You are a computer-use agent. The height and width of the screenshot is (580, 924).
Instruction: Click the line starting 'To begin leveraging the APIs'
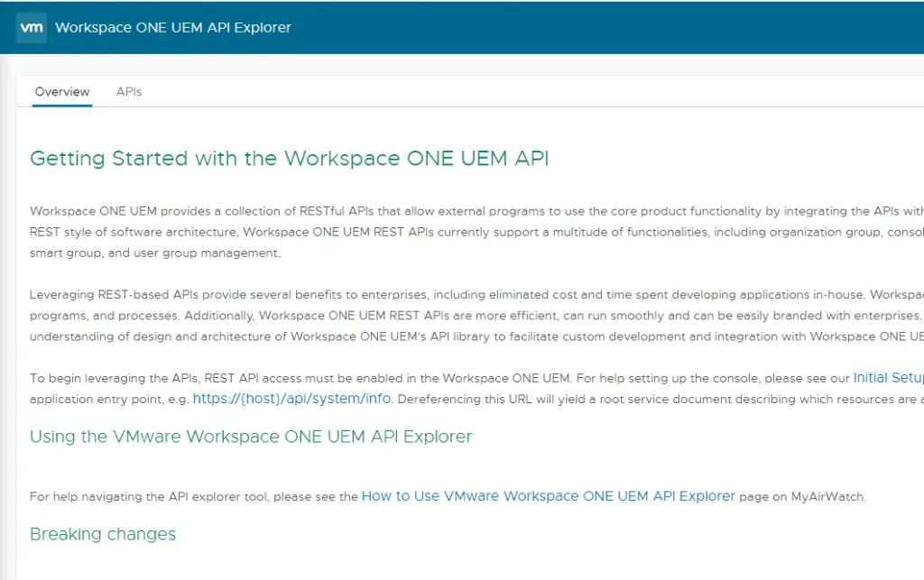476,378
